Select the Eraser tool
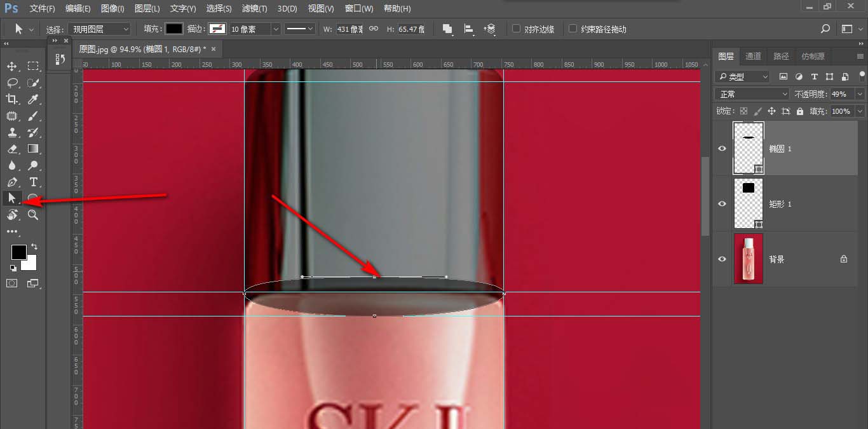This screenshot has width=868, height=429. (11, 149)
